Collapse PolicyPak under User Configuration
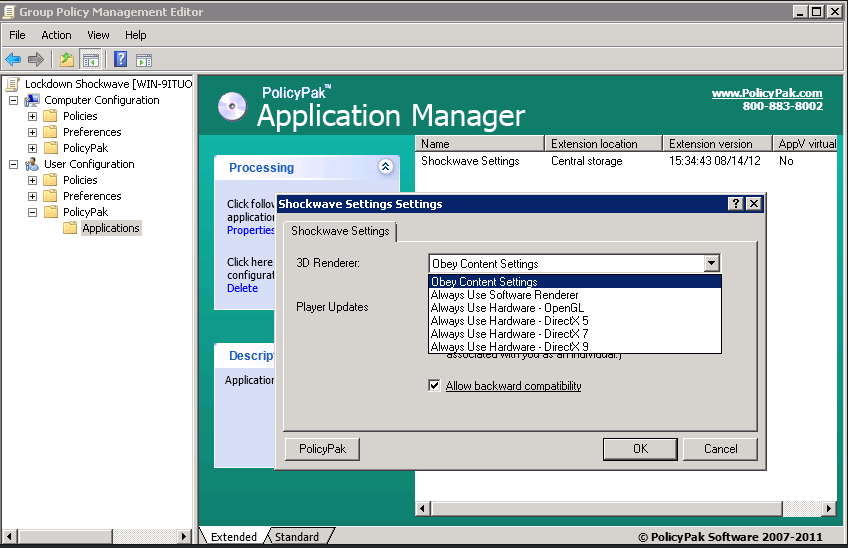The width and height of the screenshot is (848, 548). click(x=32, y=212)
